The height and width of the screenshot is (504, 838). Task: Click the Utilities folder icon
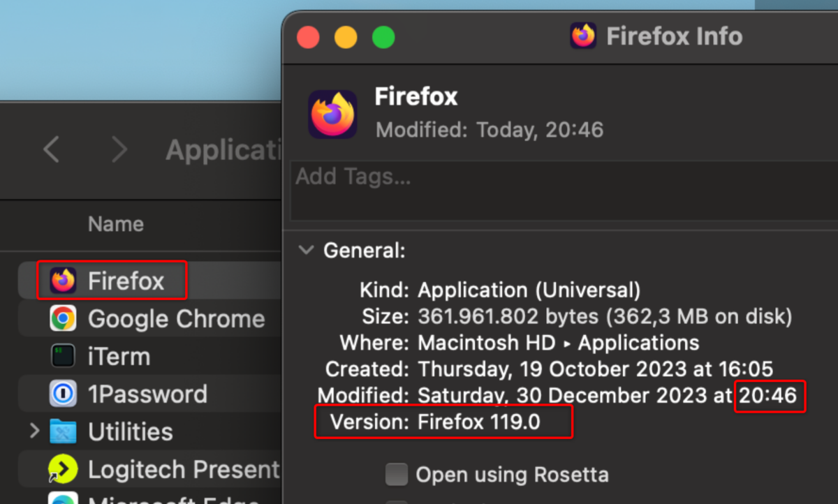coord(62,431)
